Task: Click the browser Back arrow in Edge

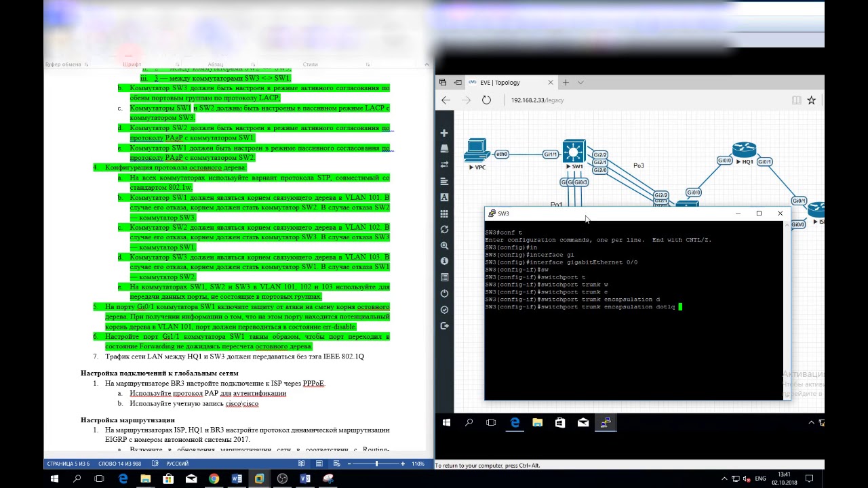Action: [x=446, y=100]
